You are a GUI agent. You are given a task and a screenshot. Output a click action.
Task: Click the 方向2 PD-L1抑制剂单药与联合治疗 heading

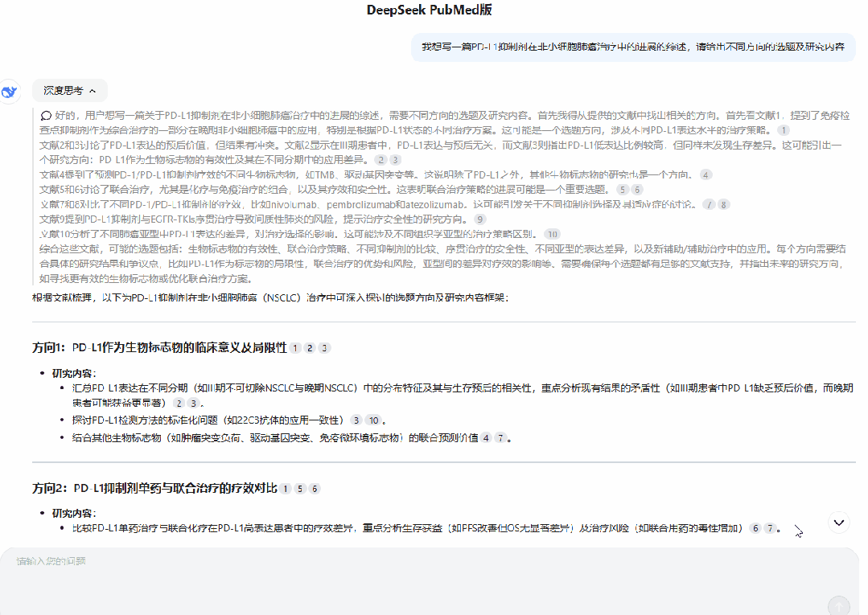(154, 488)
